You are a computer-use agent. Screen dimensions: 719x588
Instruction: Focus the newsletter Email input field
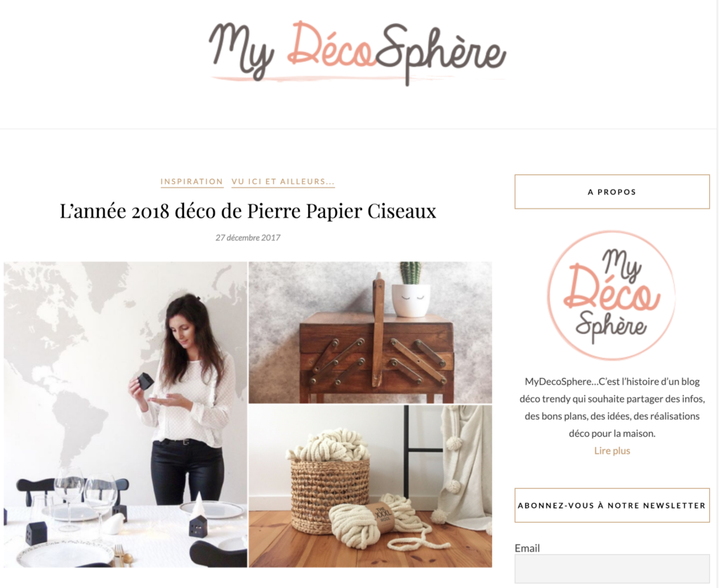612,569
